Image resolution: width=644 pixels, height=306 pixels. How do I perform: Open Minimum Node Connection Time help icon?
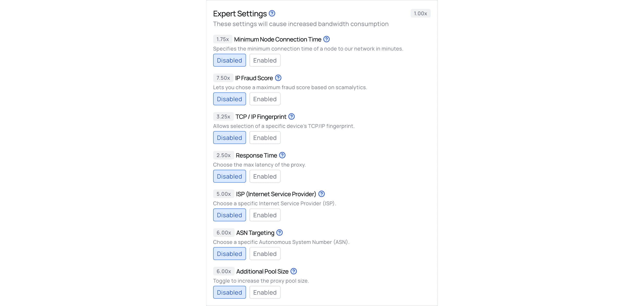click(327, 39)
